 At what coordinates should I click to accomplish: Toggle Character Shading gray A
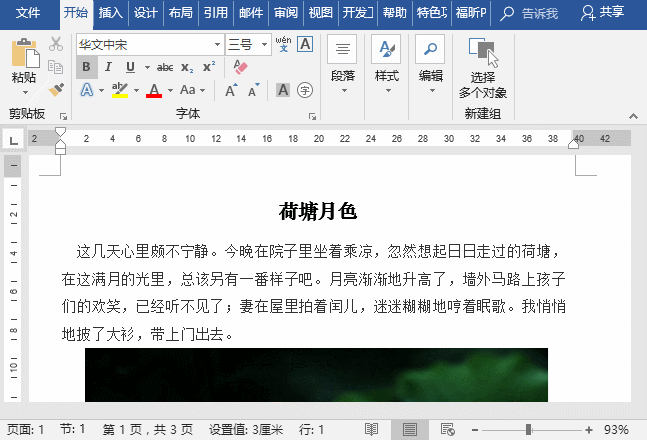pos(283,90)
